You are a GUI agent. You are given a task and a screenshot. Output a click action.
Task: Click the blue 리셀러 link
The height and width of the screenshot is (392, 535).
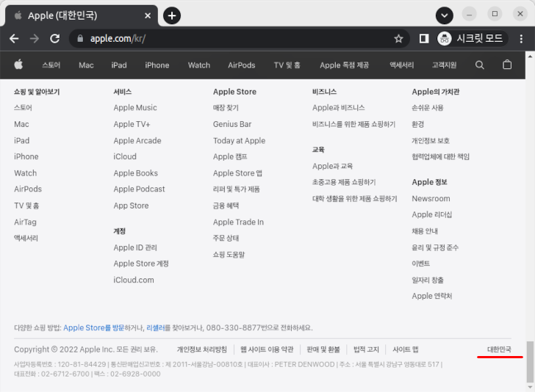coord(156,327)
